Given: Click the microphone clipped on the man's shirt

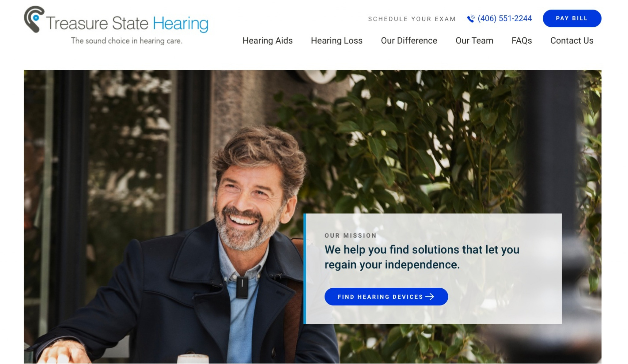Looking at the screenshot, I should (x=242, y=287).
